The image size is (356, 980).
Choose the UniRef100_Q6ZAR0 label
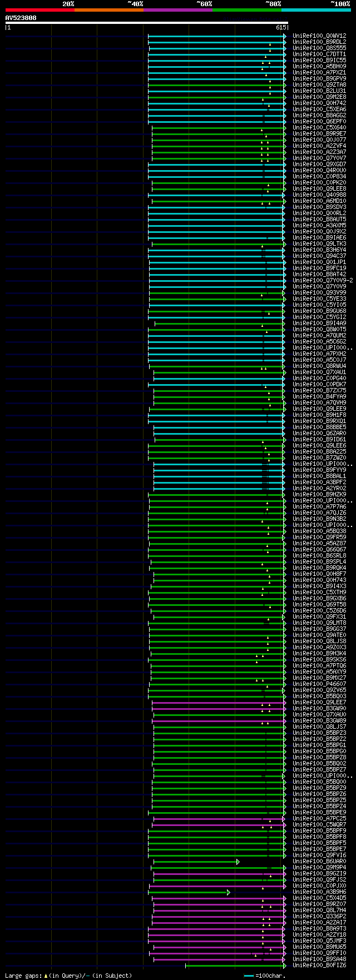pyautogui.click(x=319, y=434)
